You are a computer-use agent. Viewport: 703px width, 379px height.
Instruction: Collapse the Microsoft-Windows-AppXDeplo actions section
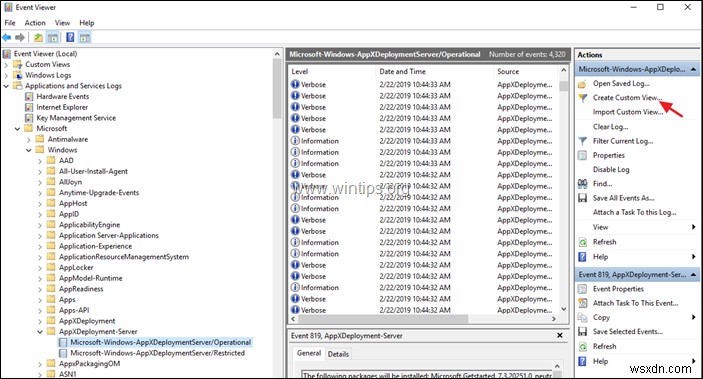[694, 69]
